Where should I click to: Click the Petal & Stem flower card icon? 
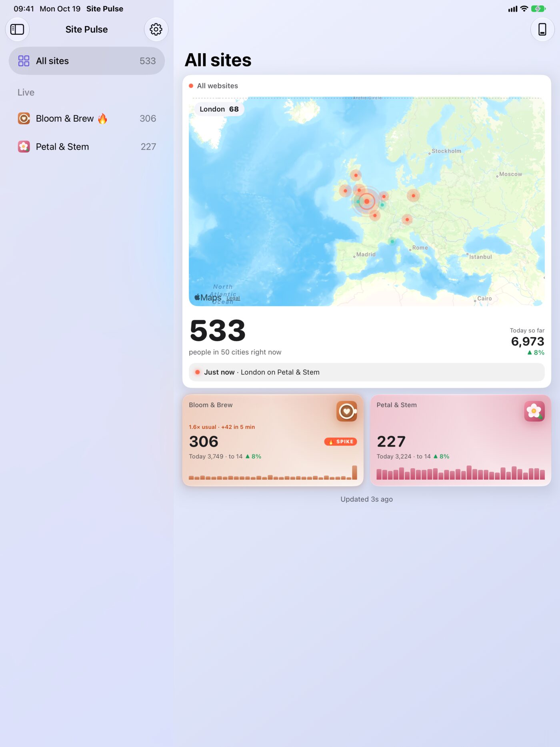coord(534,411)
